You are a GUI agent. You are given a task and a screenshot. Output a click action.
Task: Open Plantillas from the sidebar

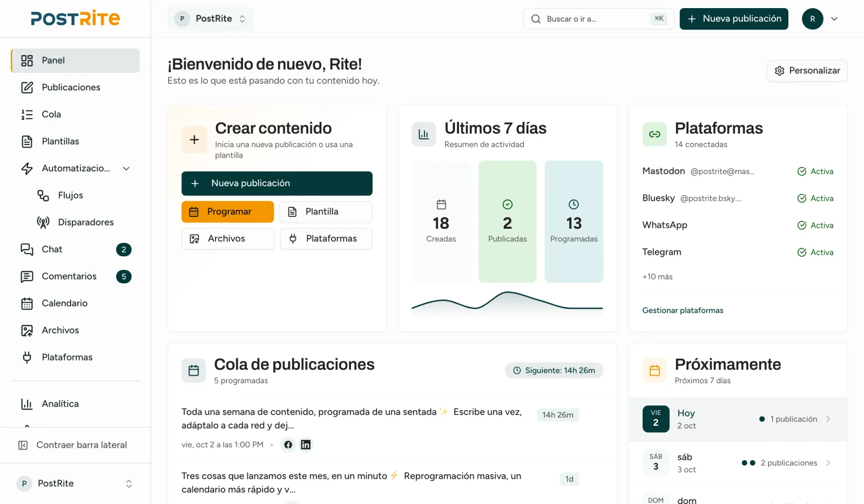[75, 141]
